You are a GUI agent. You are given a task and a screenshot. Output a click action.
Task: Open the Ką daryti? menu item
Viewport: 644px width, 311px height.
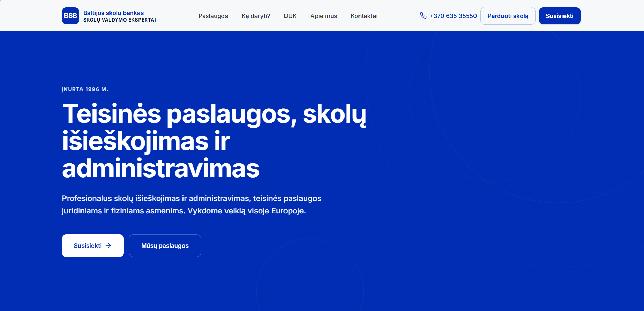pos(256,16)
